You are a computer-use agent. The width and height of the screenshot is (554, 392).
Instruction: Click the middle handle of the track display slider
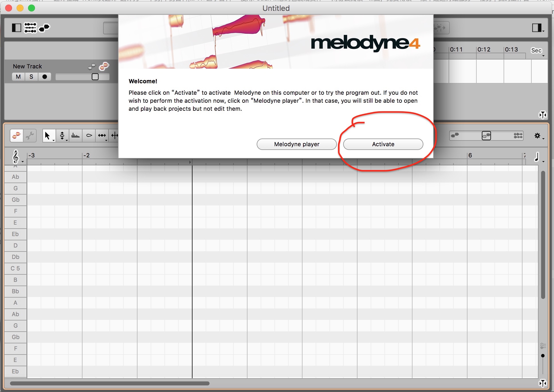(486, 135)
